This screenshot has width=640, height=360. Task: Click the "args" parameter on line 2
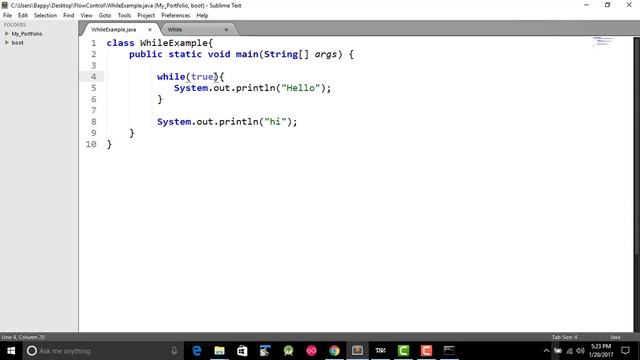click(325, 54)
